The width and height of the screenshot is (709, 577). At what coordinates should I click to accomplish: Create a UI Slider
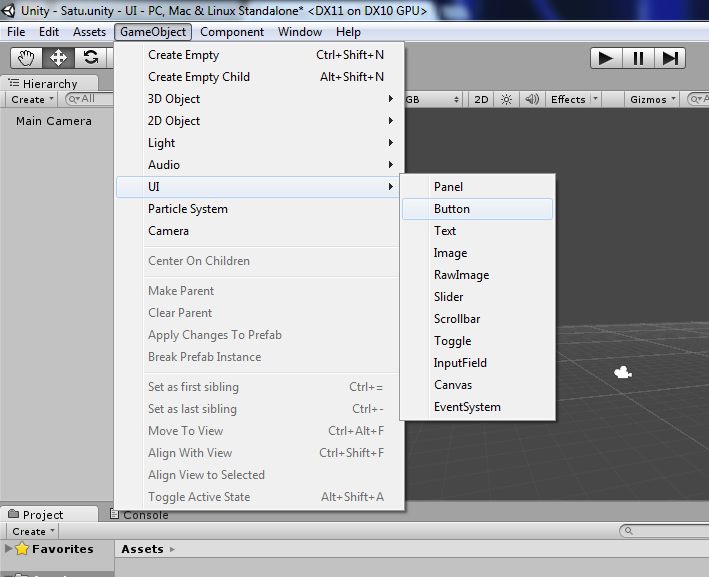477,297
